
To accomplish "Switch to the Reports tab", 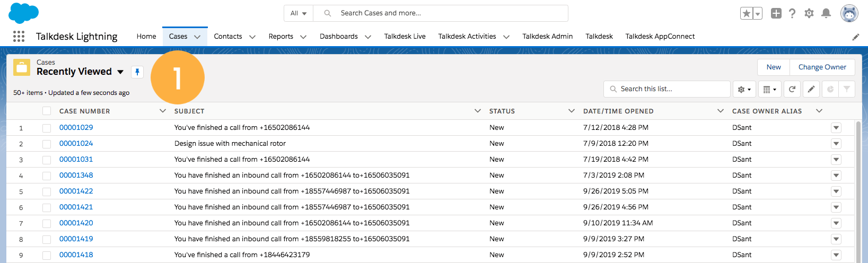I will (281, 37).
